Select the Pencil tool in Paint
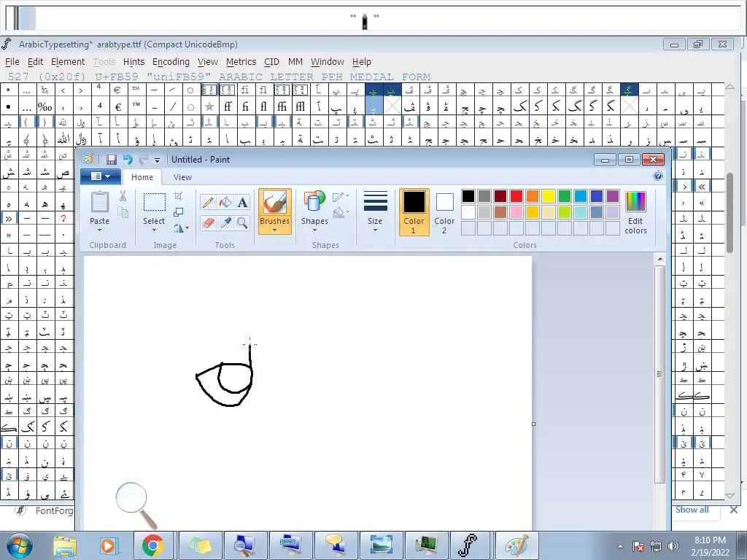The image size is (747, 560). click(208, 203)
